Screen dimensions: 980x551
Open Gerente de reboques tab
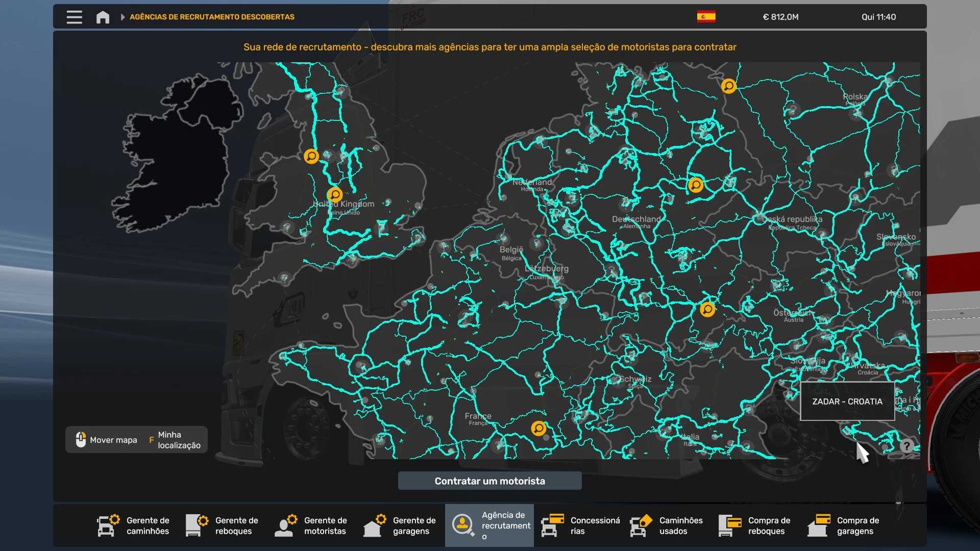click(223, 525)
